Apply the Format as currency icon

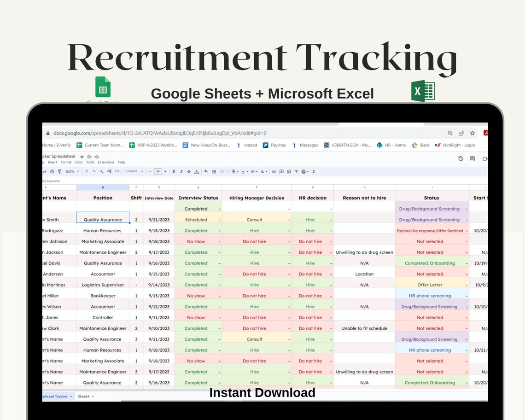87,171
